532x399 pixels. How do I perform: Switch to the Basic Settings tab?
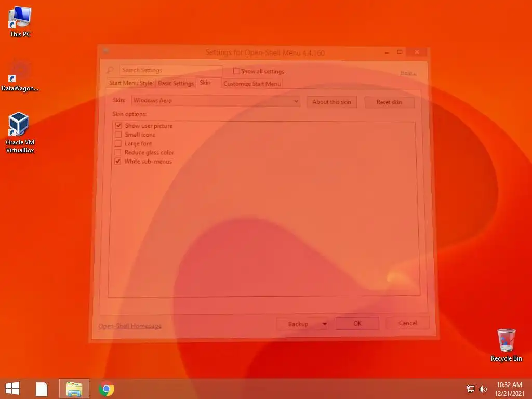tap(176, 83)
